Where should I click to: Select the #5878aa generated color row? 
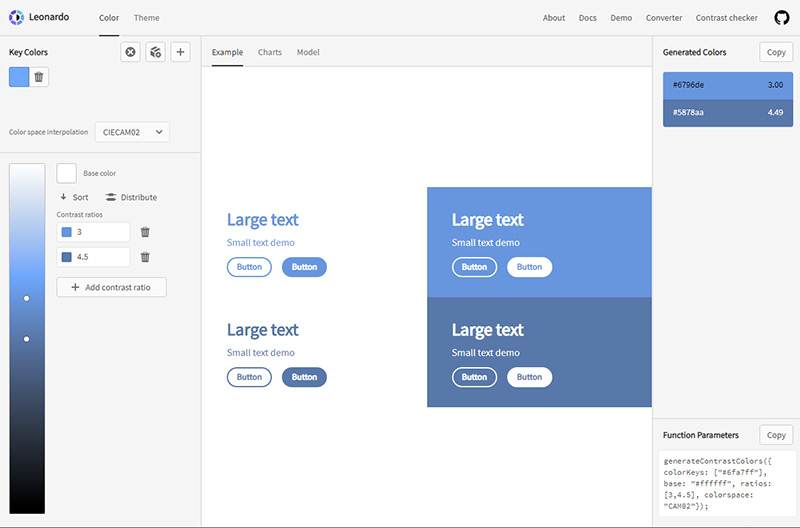[728, 113]
